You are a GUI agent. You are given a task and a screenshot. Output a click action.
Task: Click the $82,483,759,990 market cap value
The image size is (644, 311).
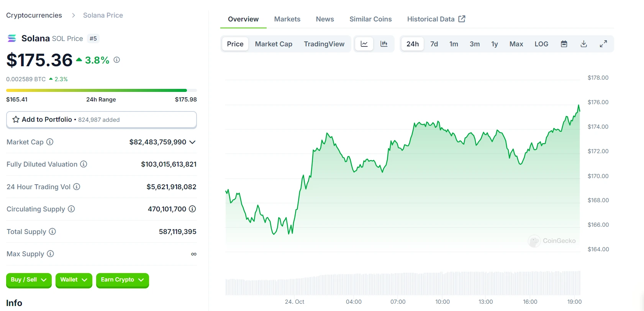click(158, 142)
